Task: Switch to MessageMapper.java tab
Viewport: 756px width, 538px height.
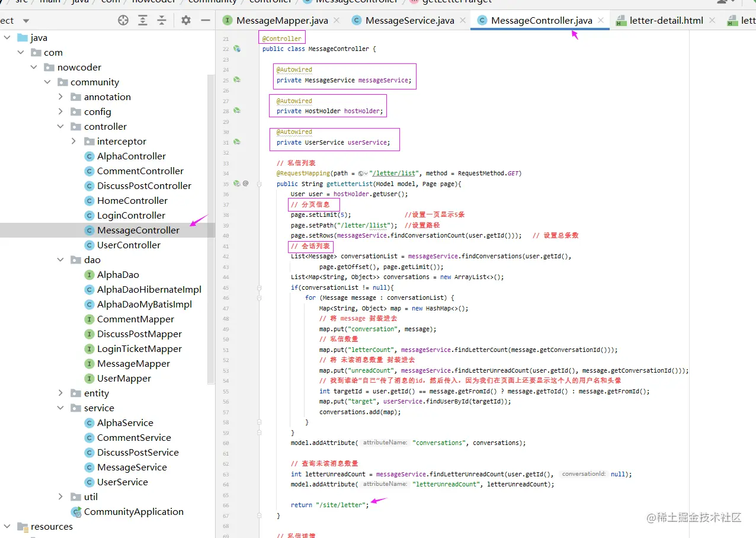Action: click(x=282, y=20)
